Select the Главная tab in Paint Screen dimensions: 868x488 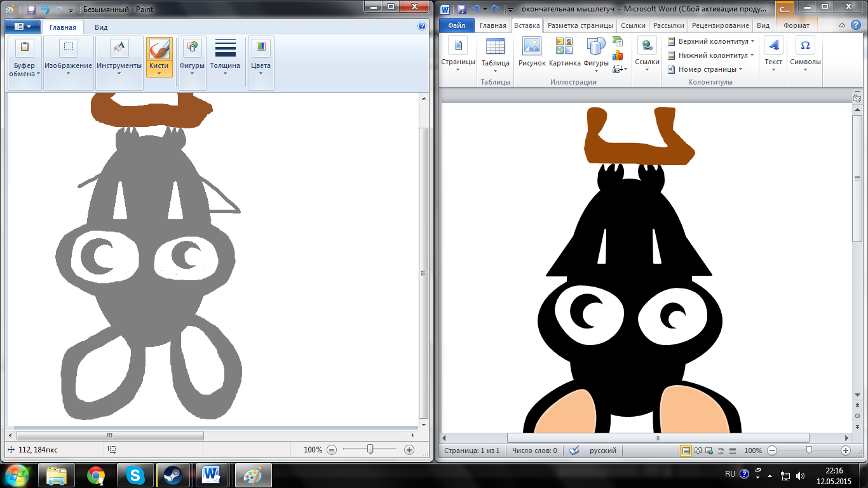click(x=63, y=27)
